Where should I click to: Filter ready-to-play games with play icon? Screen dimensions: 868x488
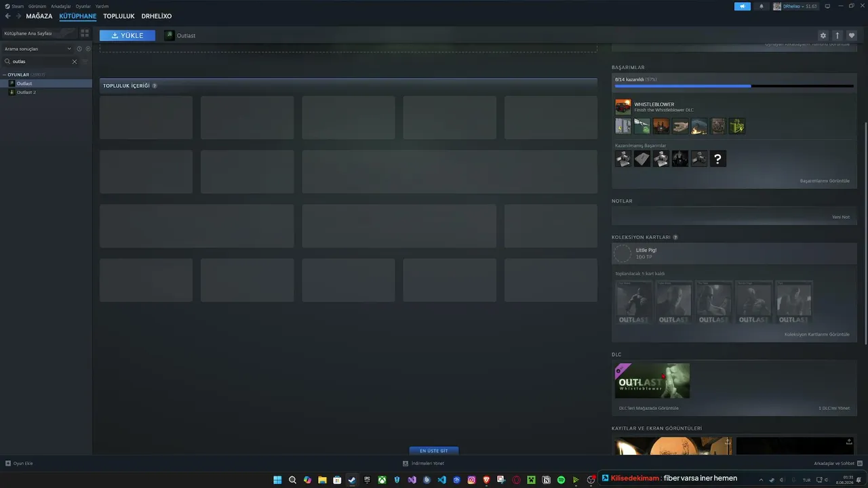click(x=88, y=49)
